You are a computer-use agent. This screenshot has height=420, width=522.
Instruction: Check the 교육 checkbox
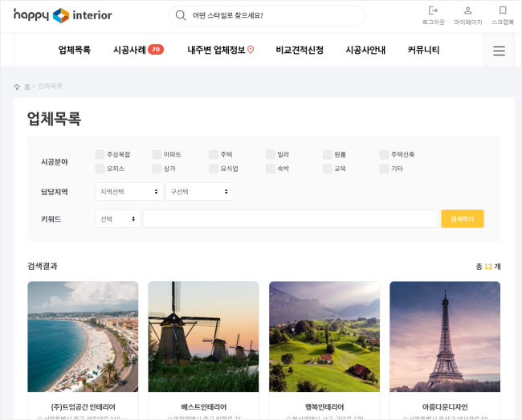tap(327, 169)
